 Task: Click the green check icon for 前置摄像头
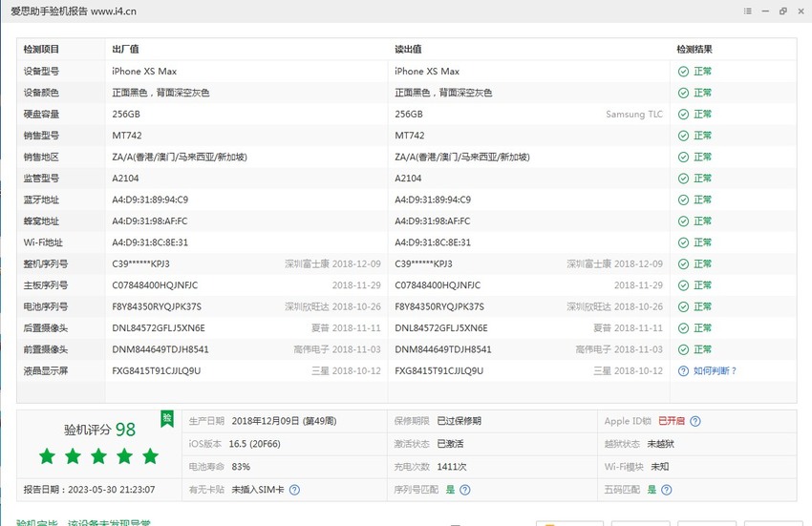(x=684, y=349)
